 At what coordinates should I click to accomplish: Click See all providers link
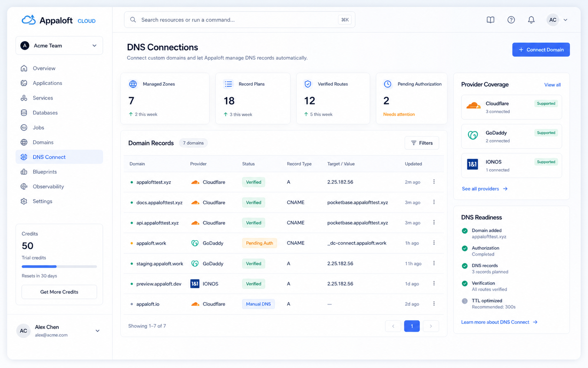pos(485,189)
